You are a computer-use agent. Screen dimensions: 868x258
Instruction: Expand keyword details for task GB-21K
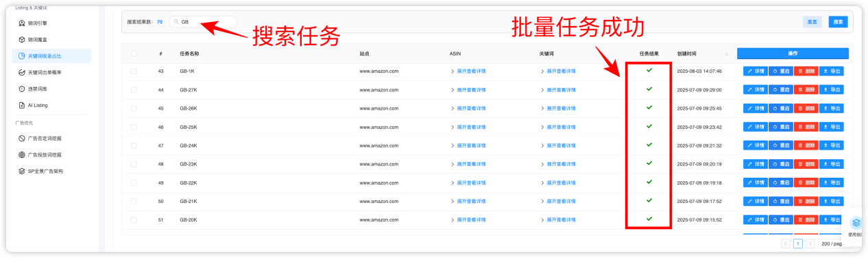558,201
